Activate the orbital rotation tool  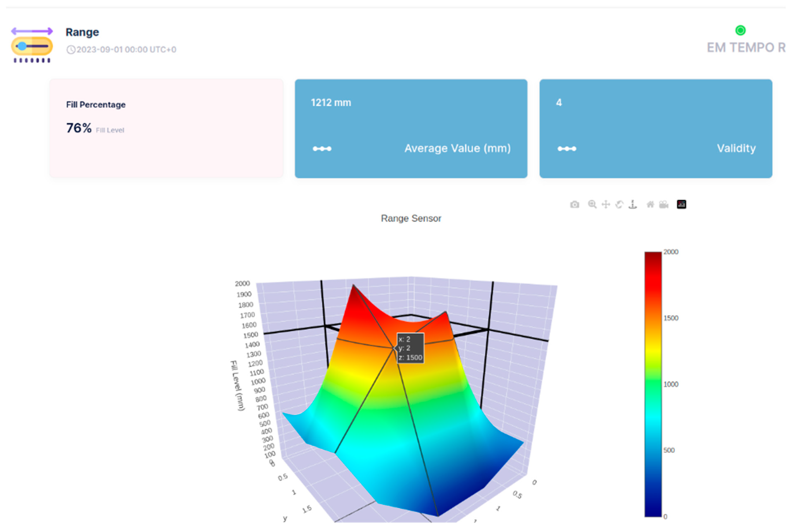619,204
